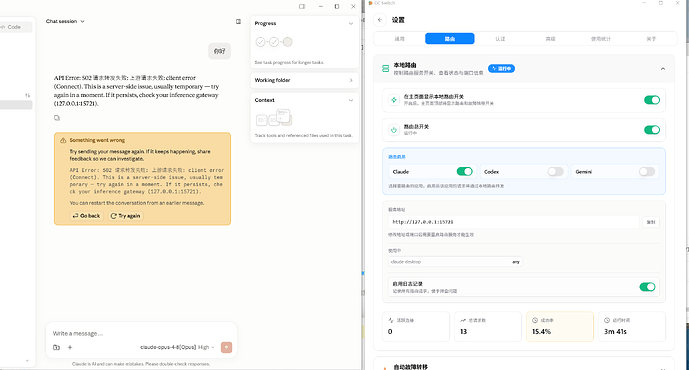This screenshot has height=370, width=689.
Task: Focus the Write a message input
Action: click(141, 334)
